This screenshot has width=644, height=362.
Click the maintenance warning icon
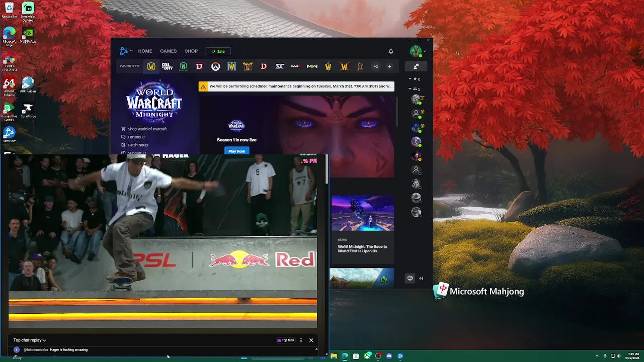click(203, 86)
